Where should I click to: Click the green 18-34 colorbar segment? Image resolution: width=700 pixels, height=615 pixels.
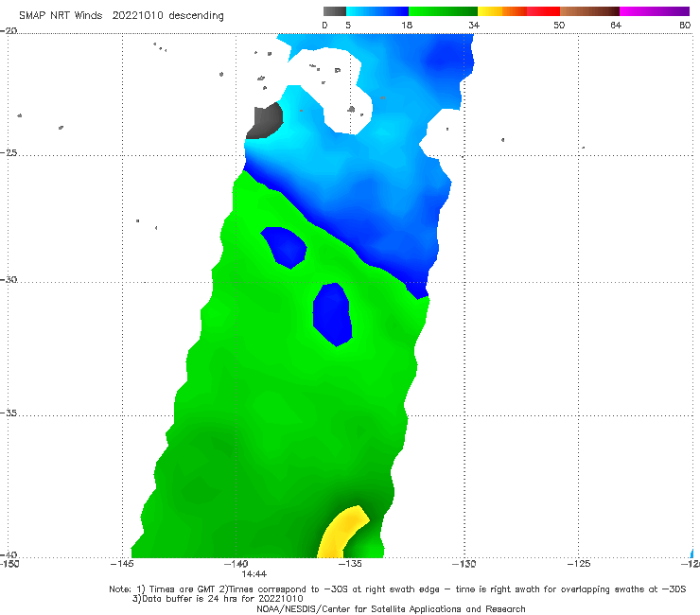(x=443, y=11)
